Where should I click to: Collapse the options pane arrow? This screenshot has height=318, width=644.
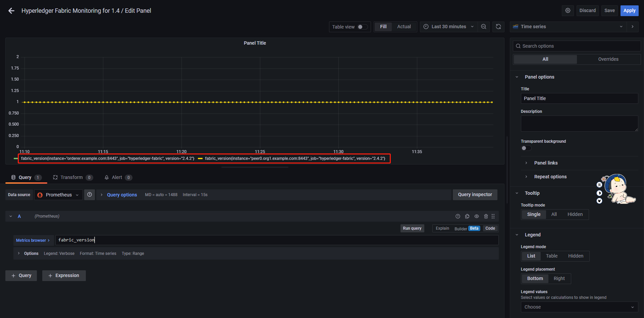[x=633, y=27]
